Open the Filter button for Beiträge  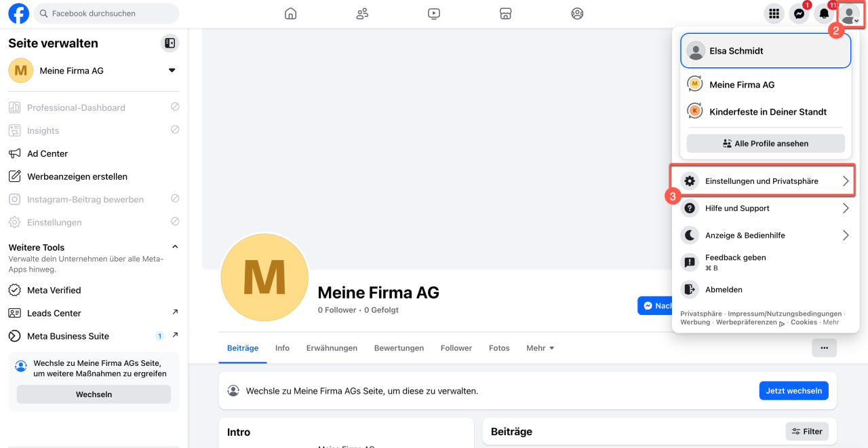click(x=807, y=432)
